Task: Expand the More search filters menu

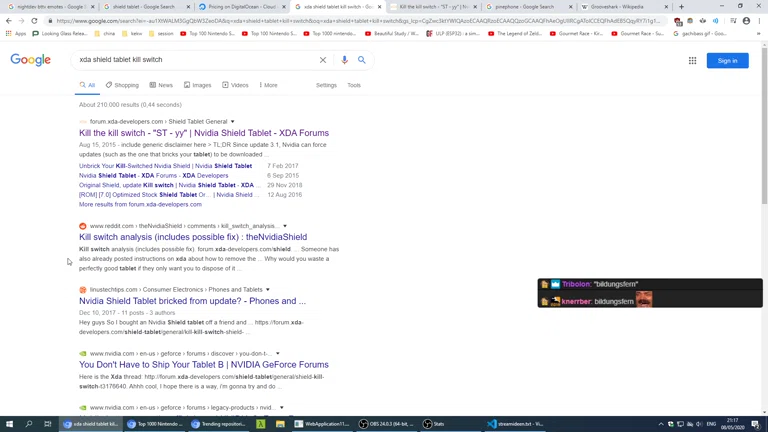Action: (x=267, y=85)
